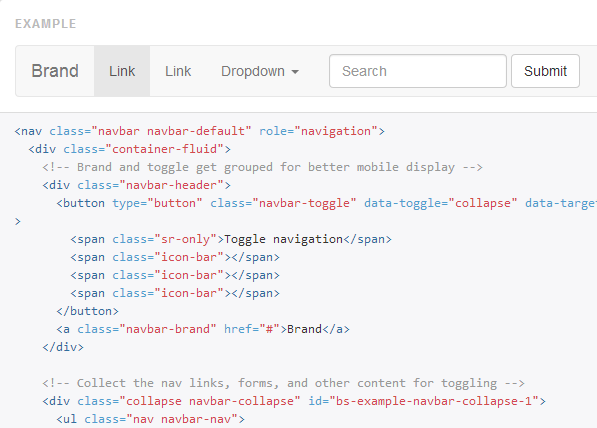Click the Brand navbar link

tap(55, 71)
